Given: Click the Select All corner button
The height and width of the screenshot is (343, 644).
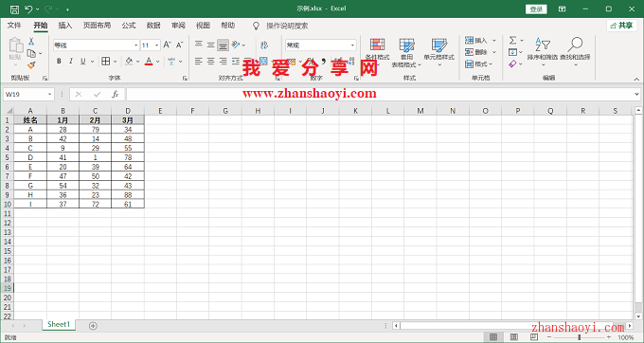Looking at the screenshot, I should (x=9, y=111).
